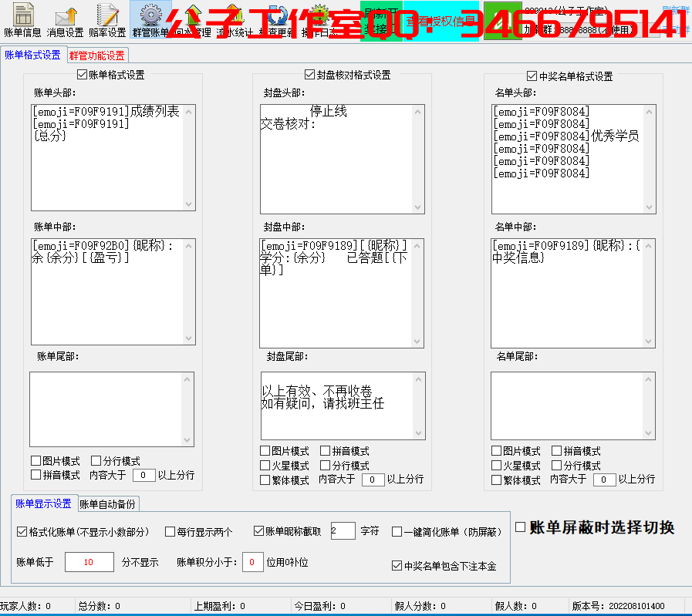Image resolution: width=692 pixels, height=616 pixels.
Task: Open the 流水统计 toolbar icon
Action: (x=235, y=20)
